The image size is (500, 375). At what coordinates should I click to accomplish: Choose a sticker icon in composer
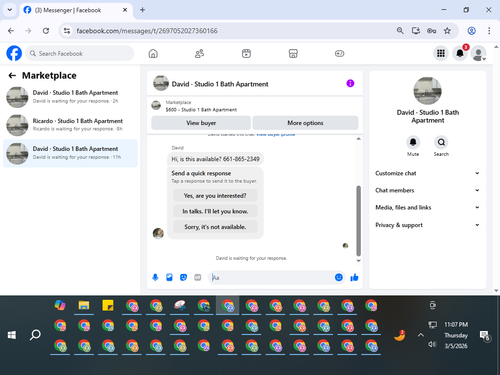pyautogui.click(x=183, y=277)
